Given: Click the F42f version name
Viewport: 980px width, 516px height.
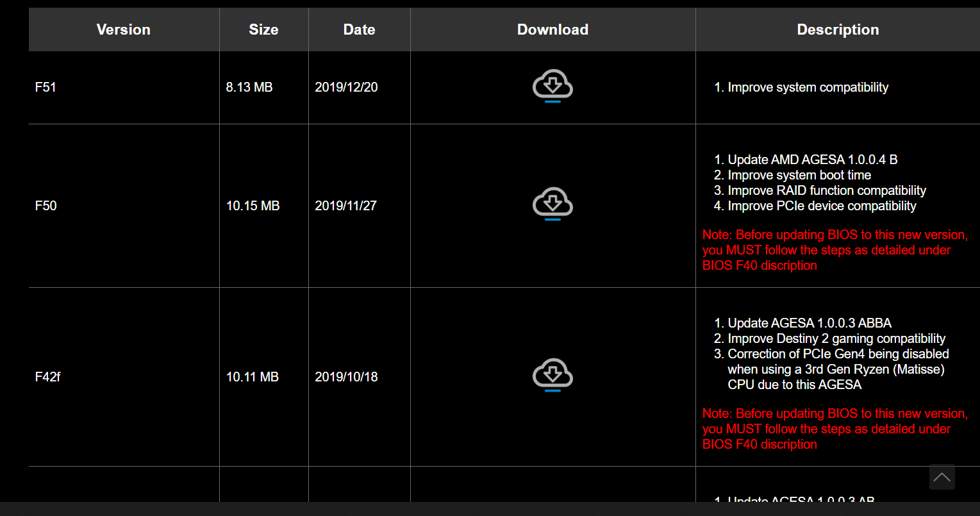Looking at the screenshot, I should [x=48, y=377].
